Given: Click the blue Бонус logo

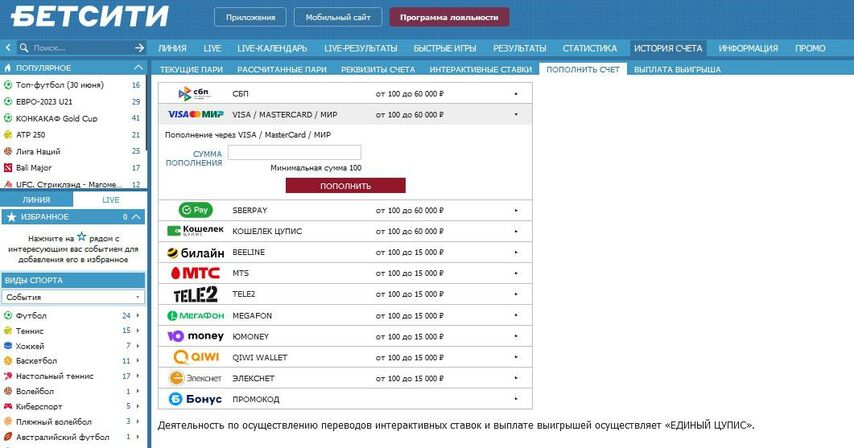Looking at the screenshot, I should coord(196,399).
